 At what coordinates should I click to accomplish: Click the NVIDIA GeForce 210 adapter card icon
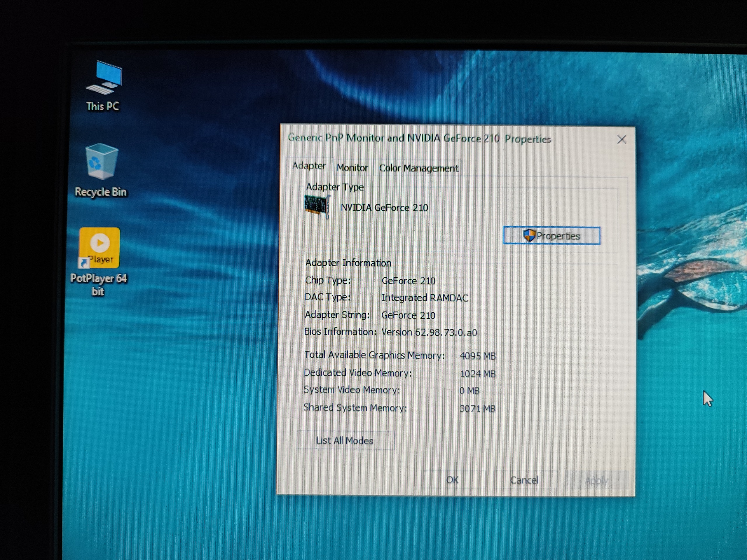point(316,206)
